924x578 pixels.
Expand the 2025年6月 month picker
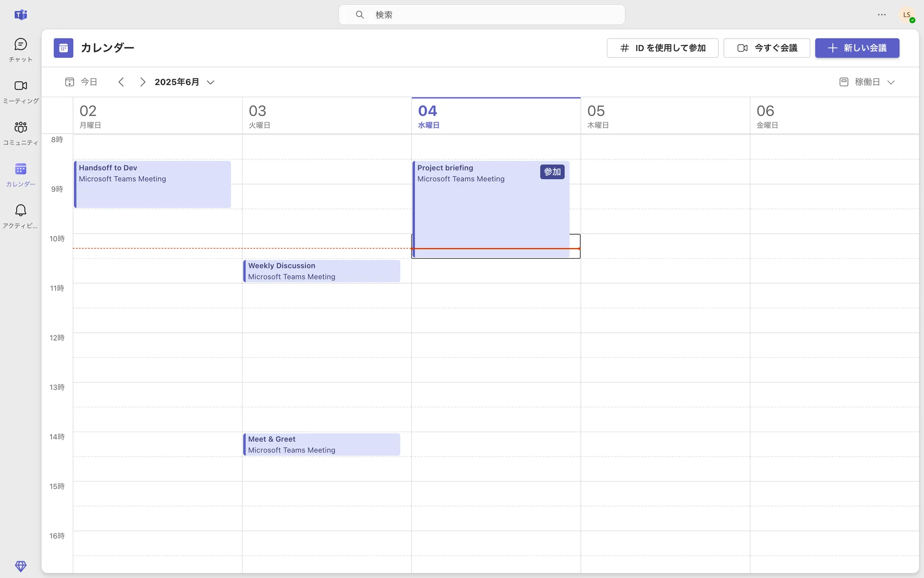click(184, 82)
